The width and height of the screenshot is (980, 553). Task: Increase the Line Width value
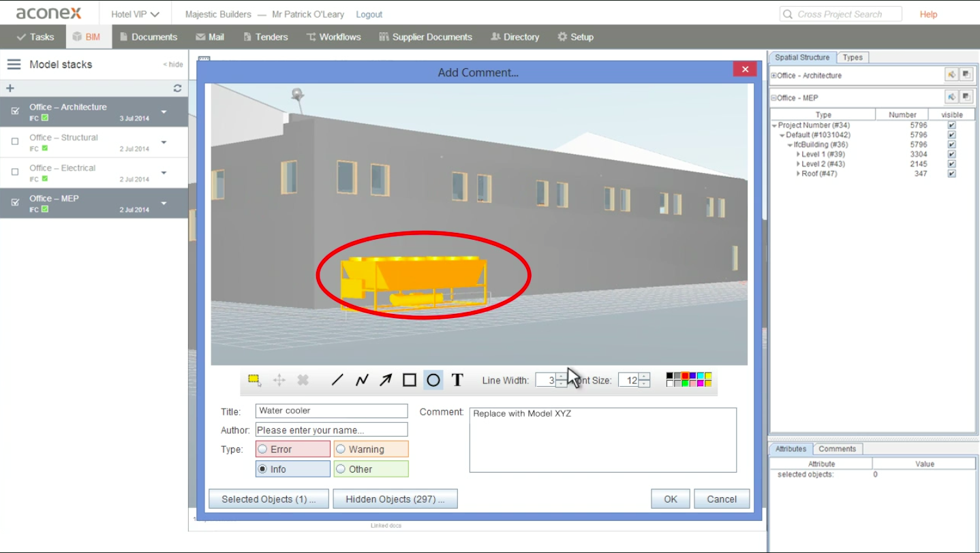[561, 377]
